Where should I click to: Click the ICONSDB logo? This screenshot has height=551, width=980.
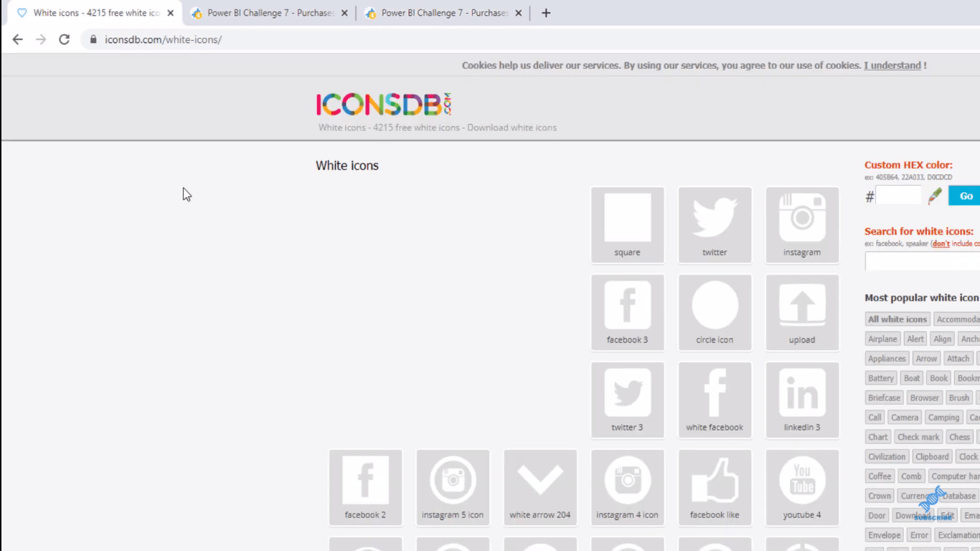[x=384, y=105]
